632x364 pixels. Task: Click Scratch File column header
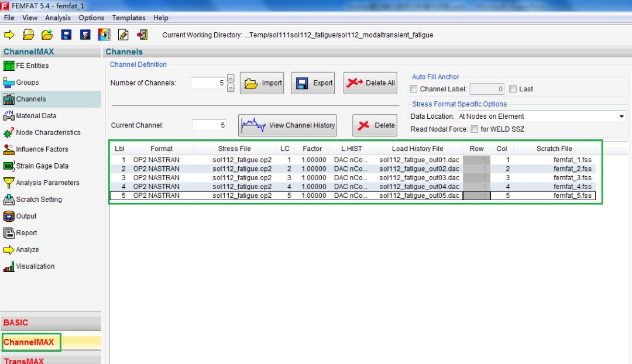tap(554, 149)
